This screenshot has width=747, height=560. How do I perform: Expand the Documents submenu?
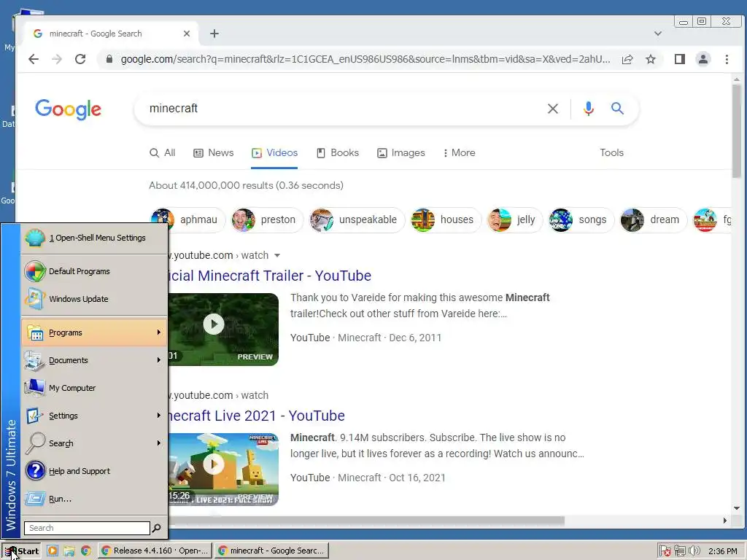(x=94, y=360)
